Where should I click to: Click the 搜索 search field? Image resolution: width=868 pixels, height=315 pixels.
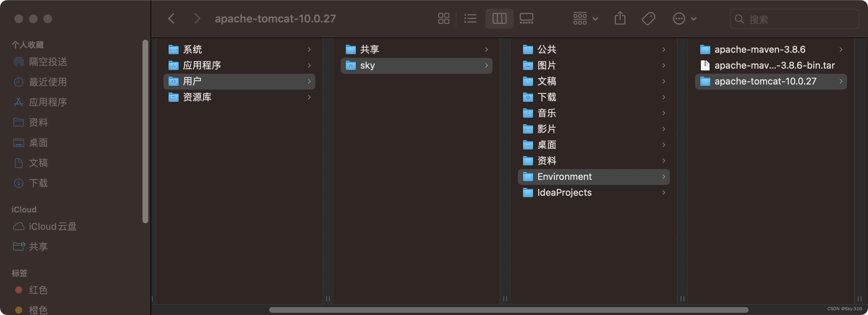[x=795, y=19]
